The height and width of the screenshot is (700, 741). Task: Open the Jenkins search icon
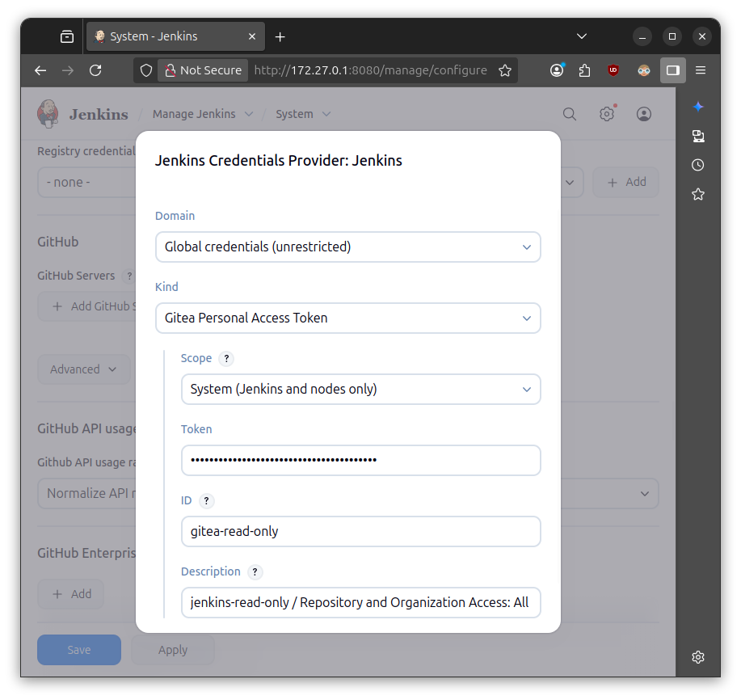(570, 114)
